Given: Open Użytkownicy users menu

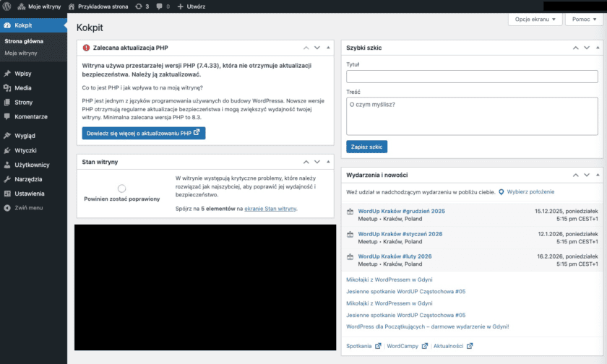Looking at the screenshot, I should tap(33, 165).
